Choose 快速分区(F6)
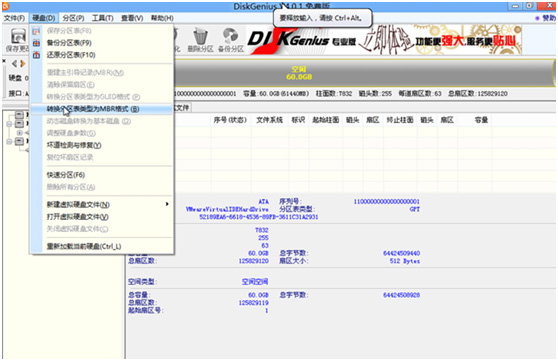This screenshot has height=361, width=558. point(101,175)
